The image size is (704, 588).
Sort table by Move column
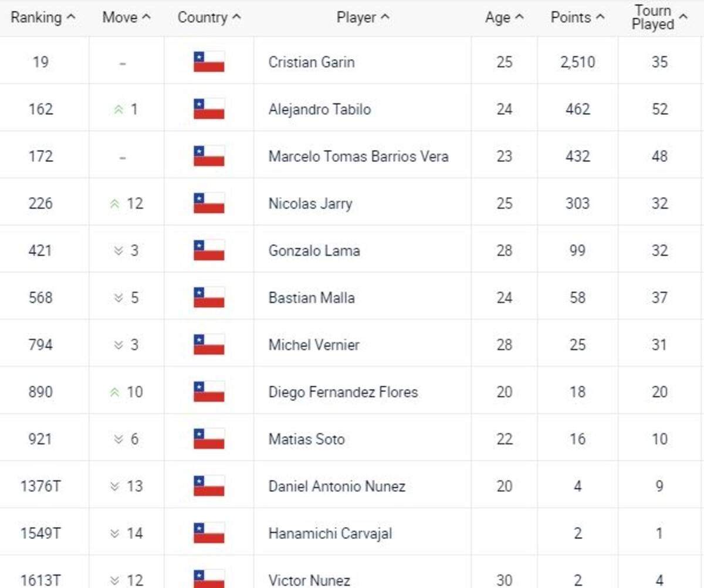(126, 18)
